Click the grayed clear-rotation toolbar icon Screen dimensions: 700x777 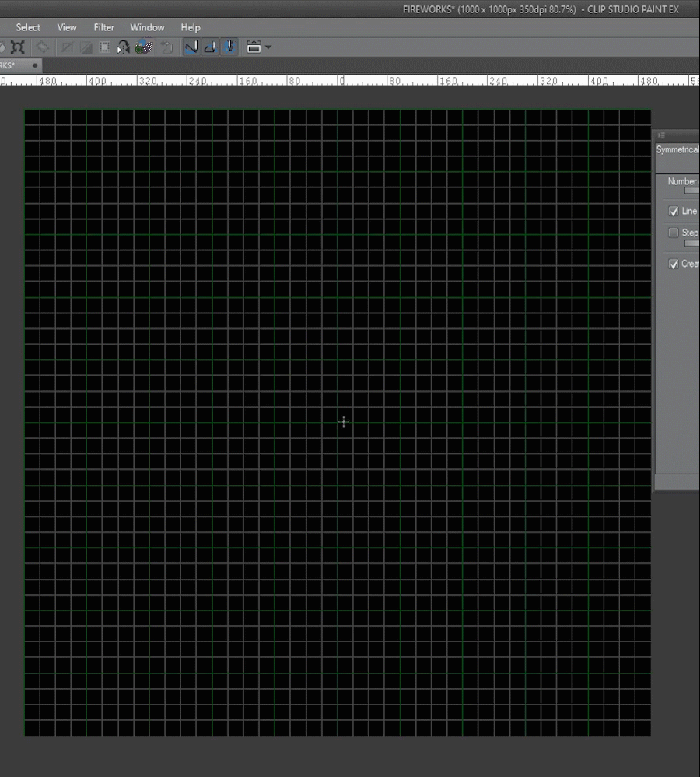click(167, 47)
